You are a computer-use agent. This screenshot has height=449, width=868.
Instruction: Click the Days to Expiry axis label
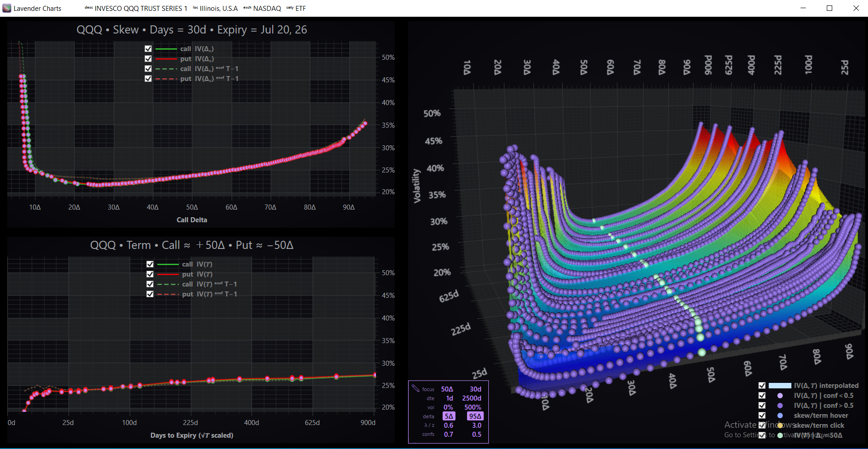tap(192, 435)
